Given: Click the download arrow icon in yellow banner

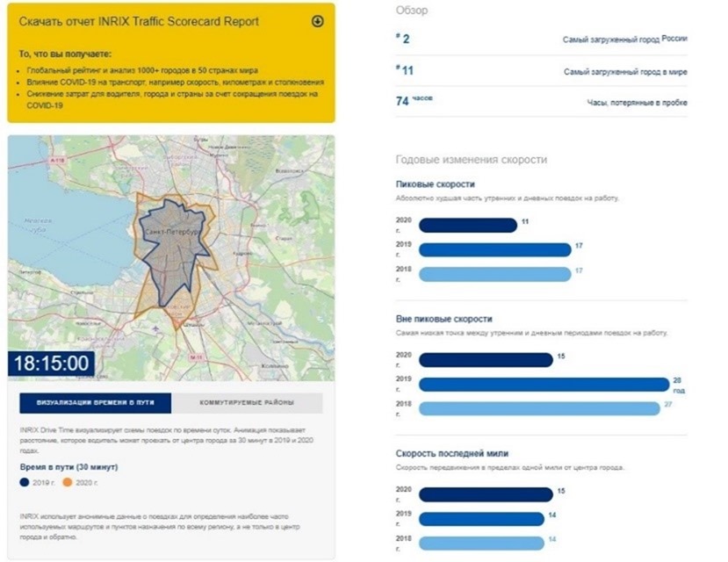Looking at the screenshot, I should (318, 21).
